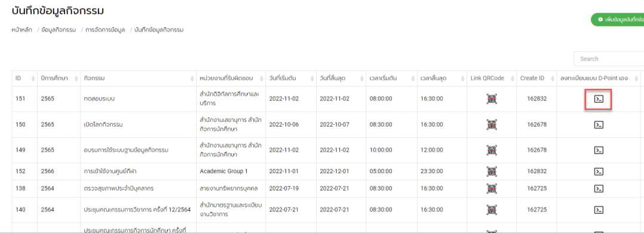The image size is (644, 233).
Task: Open D-Point registration icon for ID 140
Action: pos(599,210)
